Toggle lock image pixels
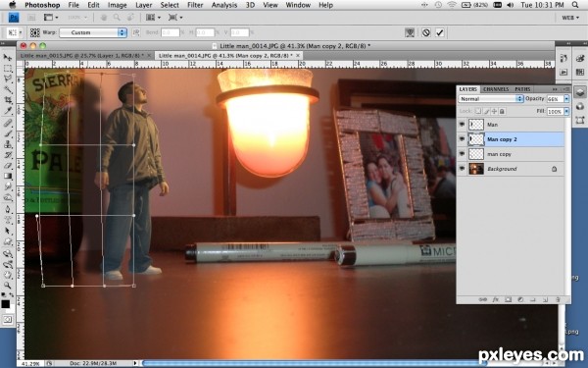Image resolution: width=588 pixels, height=368 pixels. click(x=486, y=111)
